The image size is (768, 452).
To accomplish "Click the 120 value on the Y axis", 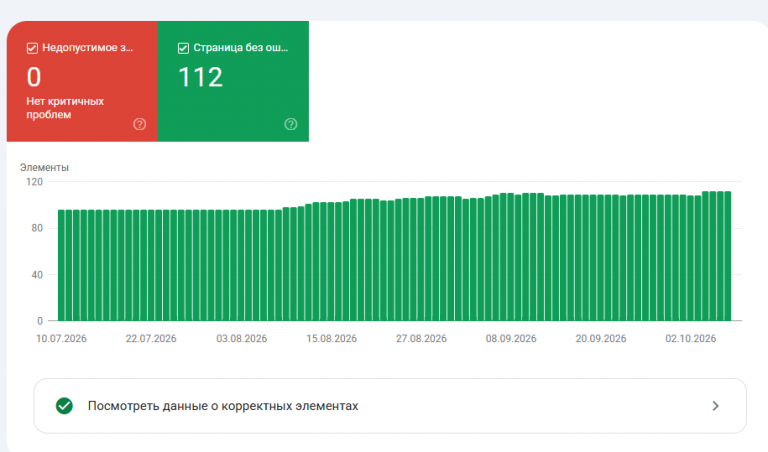I will [35, 182].
